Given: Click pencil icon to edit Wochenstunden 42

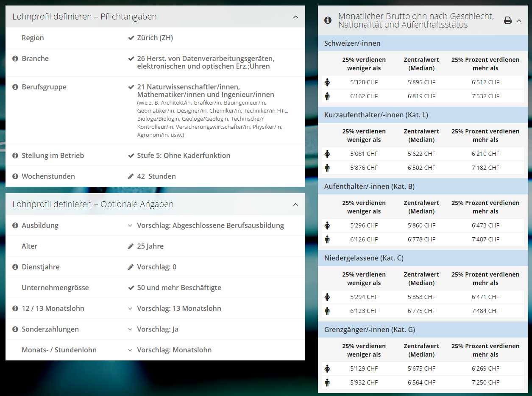Looking at the screenshot, I should pos(131,176).
